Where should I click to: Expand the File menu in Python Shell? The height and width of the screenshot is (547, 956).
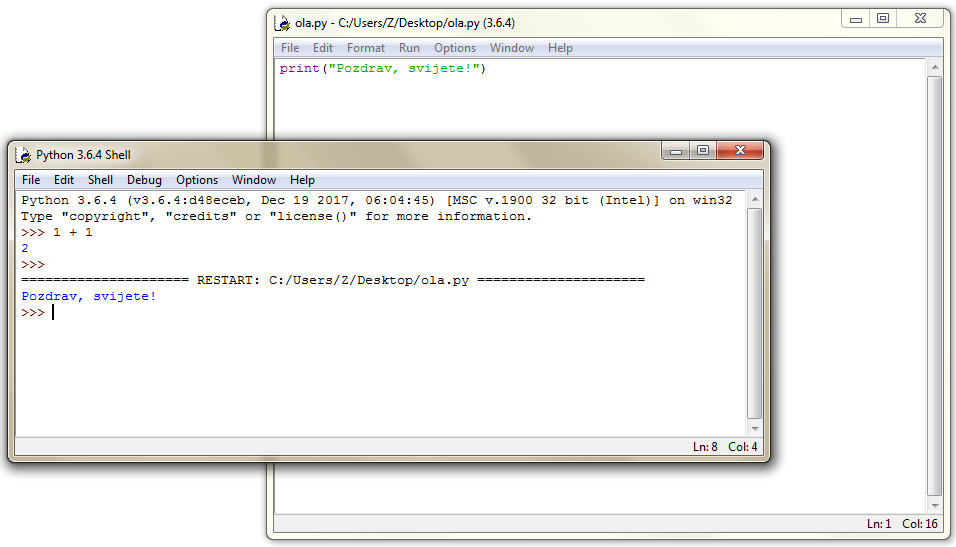[31, 180]
